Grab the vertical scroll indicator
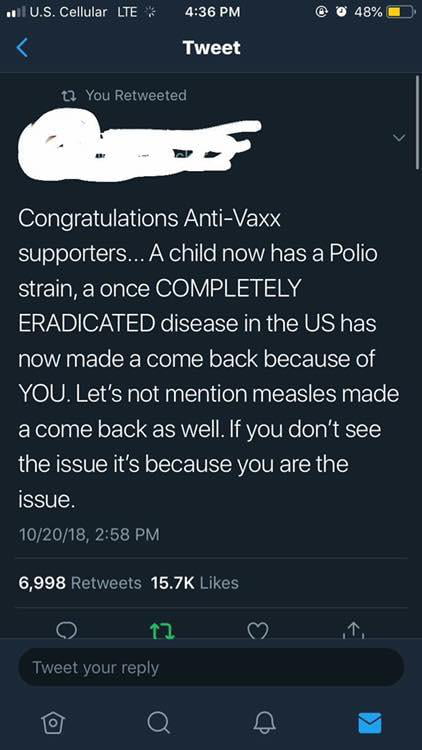 pos(417,122)
